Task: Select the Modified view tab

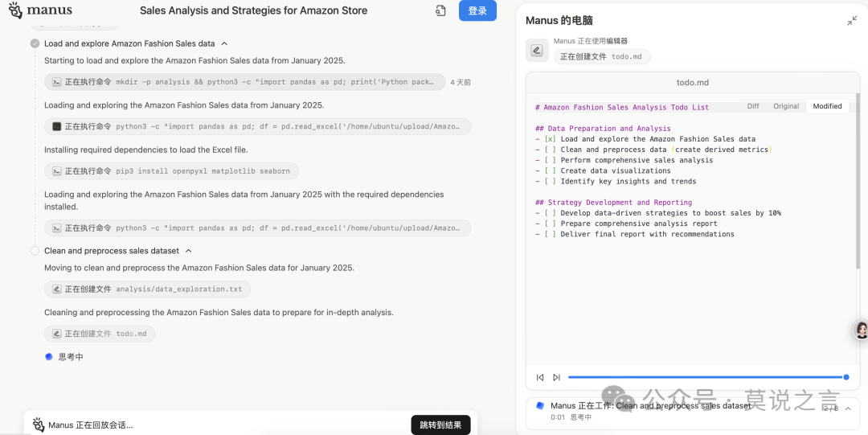Action: (827, 106)
